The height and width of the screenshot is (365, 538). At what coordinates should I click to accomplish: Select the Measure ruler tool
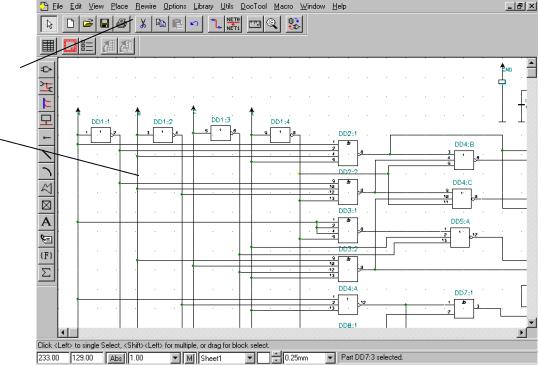tap(255, 24)
